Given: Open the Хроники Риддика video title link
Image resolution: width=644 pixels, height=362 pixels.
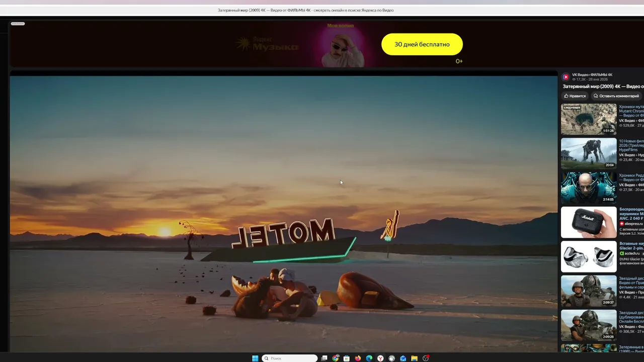Looking at the screenshot, I should click(x=631, y=177).
